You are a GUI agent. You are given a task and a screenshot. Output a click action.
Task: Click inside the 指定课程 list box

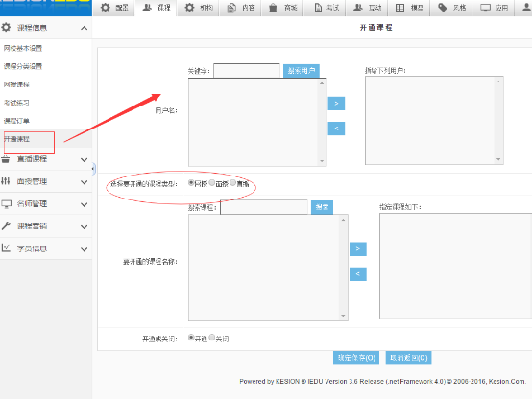[456, 266]
